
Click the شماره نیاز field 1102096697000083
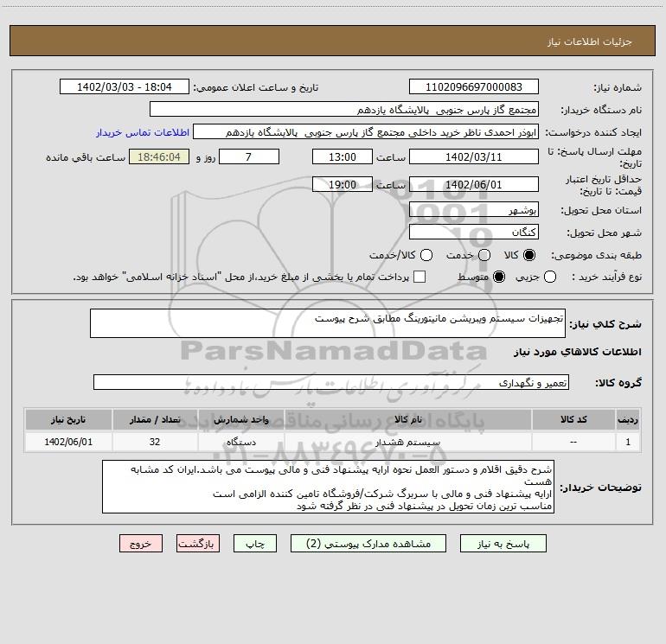coord(474,86)
